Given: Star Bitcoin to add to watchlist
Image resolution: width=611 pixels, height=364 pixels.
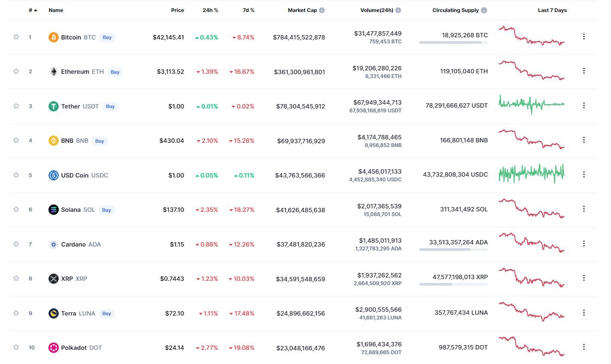Looking at the screenshot, I should [x=16, y=37].
